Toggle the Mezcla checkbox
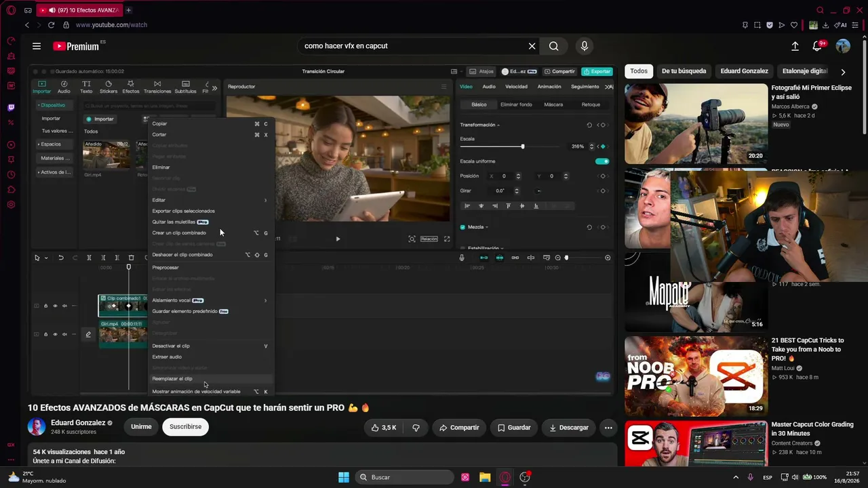Image resolution: width=868 pixels, height=488 pixels. [x=463, y=227]
